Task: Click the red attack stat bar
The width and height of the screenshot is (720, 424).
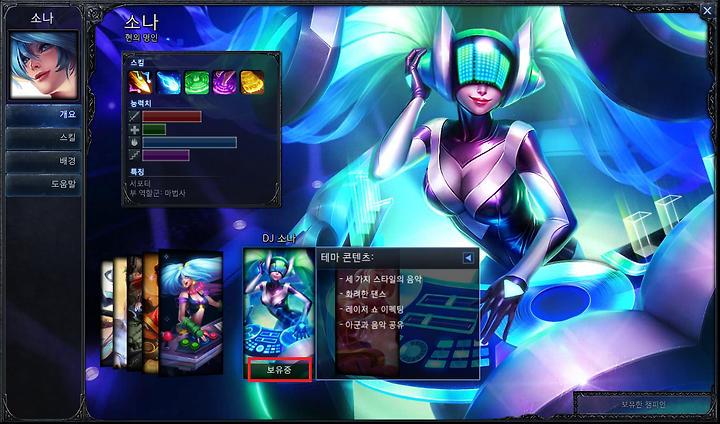Action: [x=172, y=117]
